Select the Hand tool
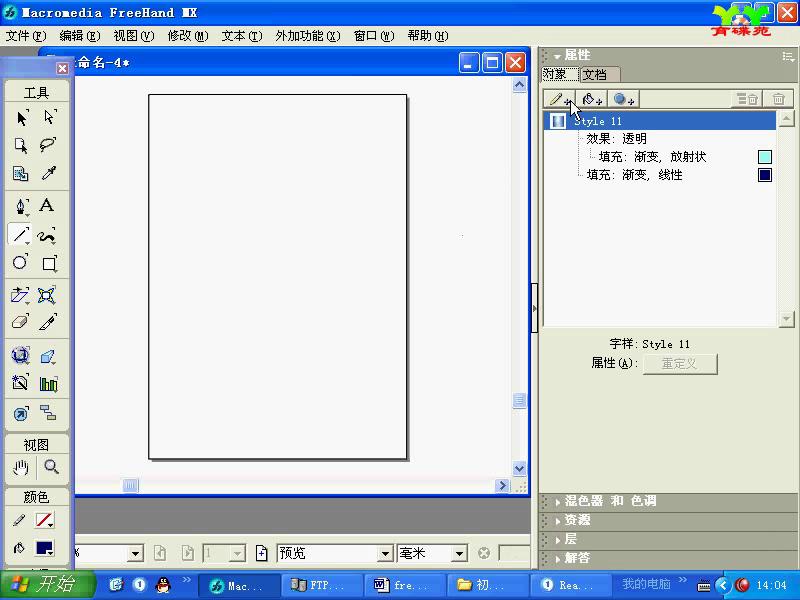The height and width of the screenshot is (600, 800). pyautogui.click(x=20, y=467)
